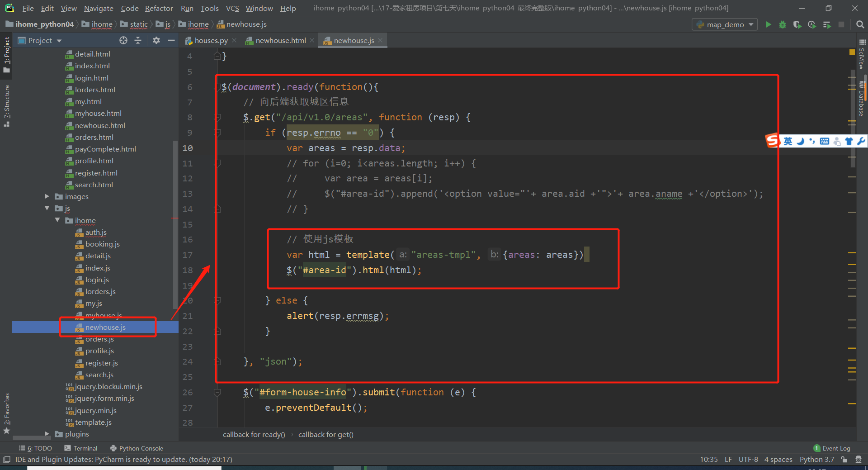
Task: Open the VCS menu
Action: pyautogui.click(x=232, y=8)
